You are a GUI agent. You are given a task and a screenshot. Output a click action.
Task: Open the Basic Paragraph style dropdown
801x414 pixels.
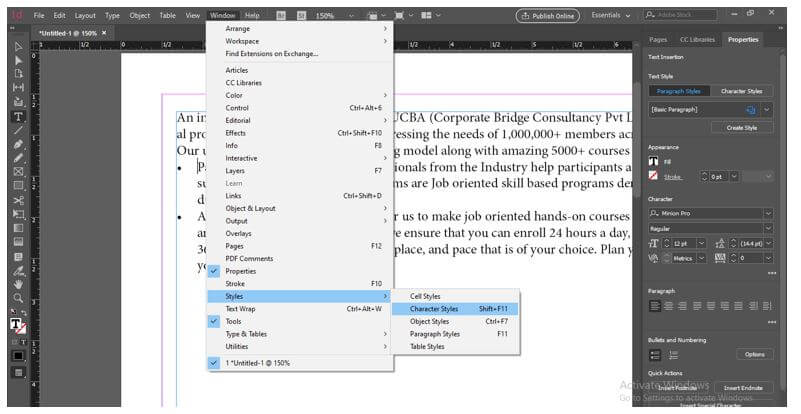point(767,110)
